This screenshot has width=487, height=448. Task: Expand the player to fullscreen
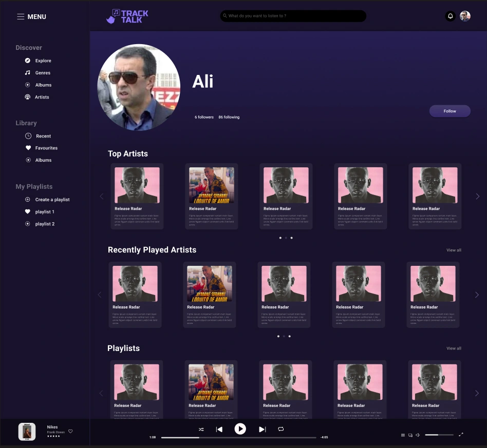click(461, 435)
